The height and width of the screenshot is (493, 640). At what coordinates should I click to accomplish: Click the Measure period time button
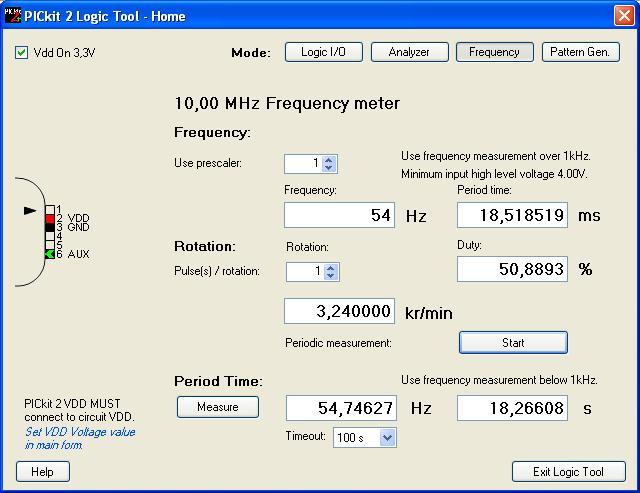218,407
